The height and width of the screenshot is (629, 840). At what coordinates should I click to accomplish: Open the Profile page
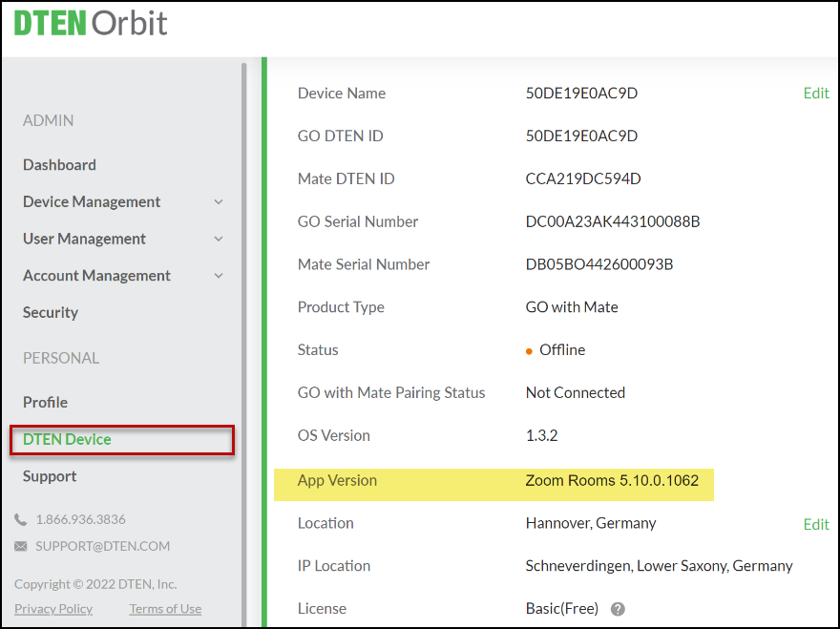coord(45,402)
